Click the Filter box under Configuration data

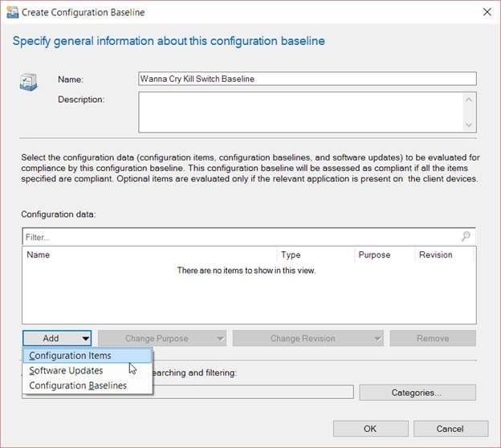[249, 237]
